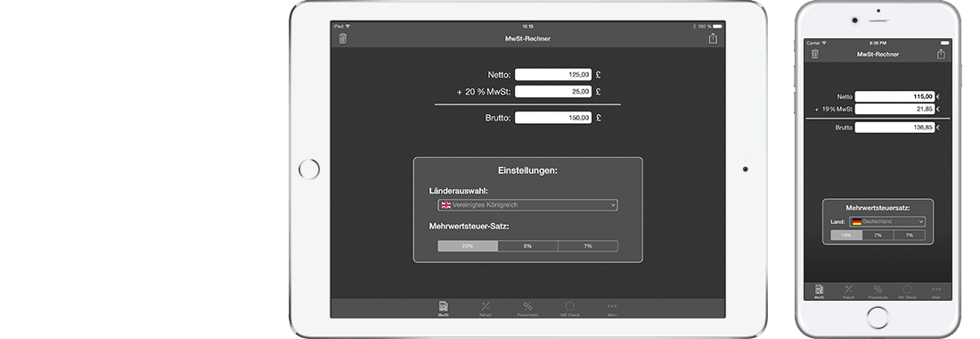980x339 pixels.
Task: Tap the trash icon on the iPad
Action: [342, 38]
